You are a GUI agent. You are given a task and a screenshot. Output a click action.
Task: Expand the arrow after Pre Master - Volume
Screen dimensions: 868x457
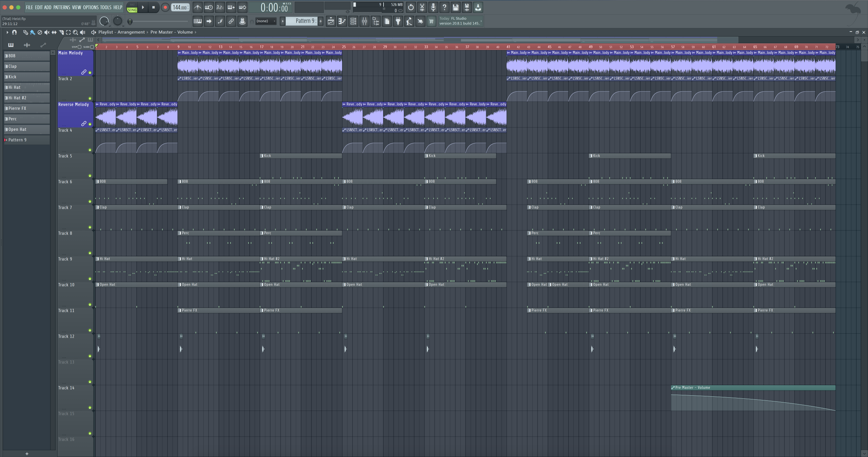(196, 32)
